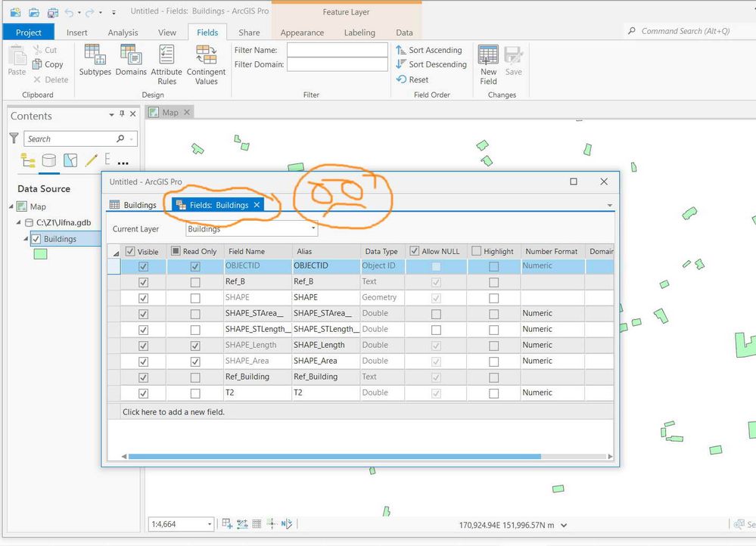Open a project from quick access toolbar
Screen dimensions: 756x546
(34, 11)
